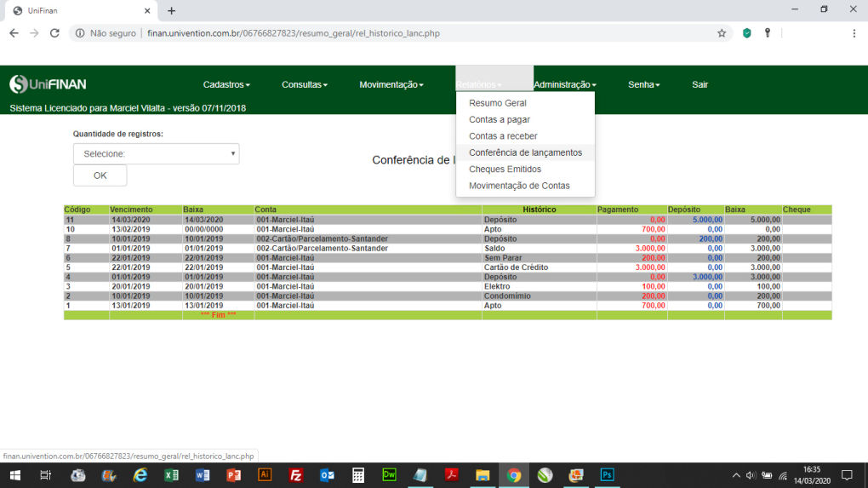Launch Excel from the taskbar

(x=170, y=475)
